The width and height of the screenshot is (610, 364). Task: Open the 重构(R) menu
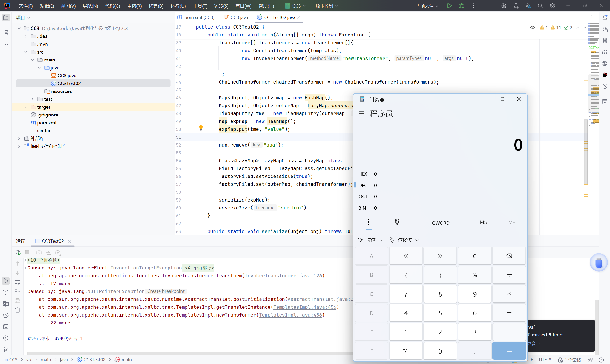coord(134,6)
